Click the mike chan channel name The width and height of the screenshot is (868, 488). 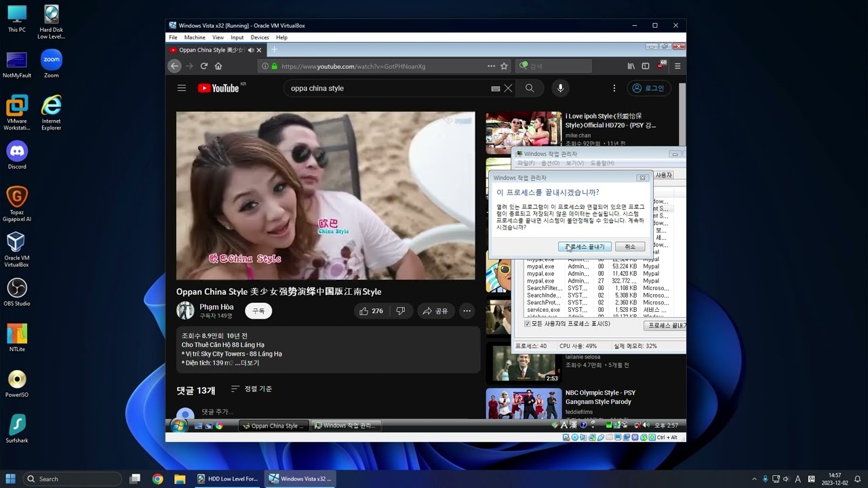pyautogui.click(x=578, y=136)
